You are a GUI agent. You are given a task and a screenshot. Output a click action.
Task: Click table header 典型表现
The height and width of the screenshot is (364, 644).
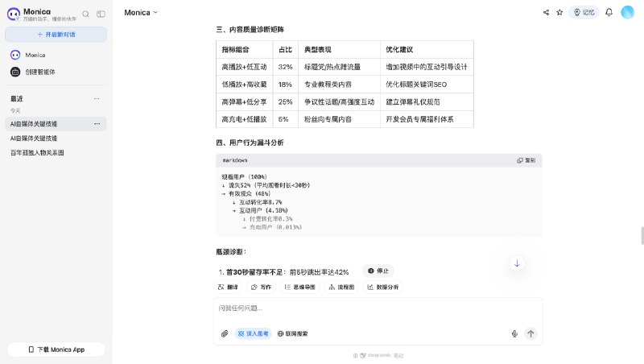click(x=339, y=50)
